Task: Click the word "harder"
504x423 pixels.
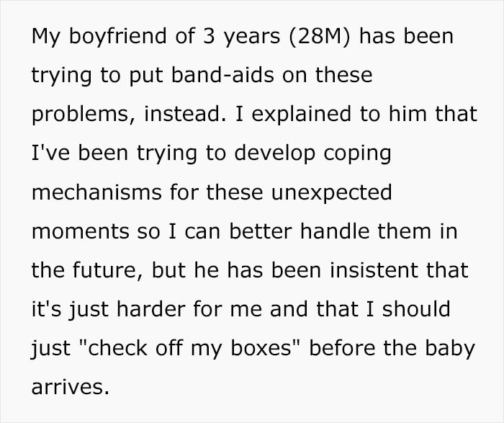Action: pyautogui.click(x=151, y=309)
